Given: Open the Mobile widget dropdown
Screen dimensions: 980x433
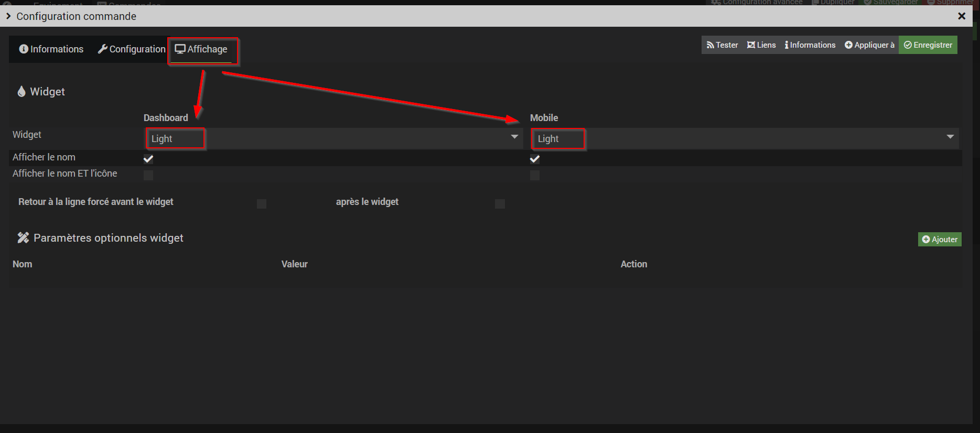Looking at the screenshot, I should [745, 138].
